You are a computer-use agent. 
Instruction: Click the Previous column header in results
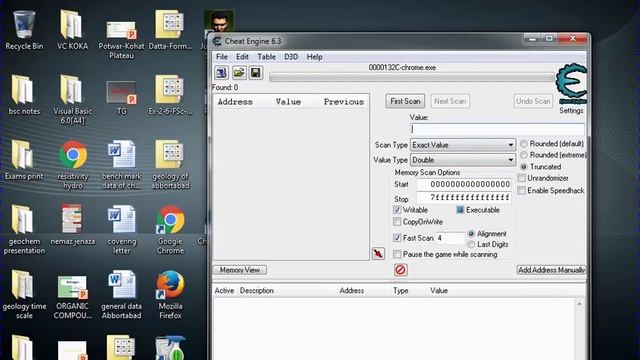tap(344, 102)
